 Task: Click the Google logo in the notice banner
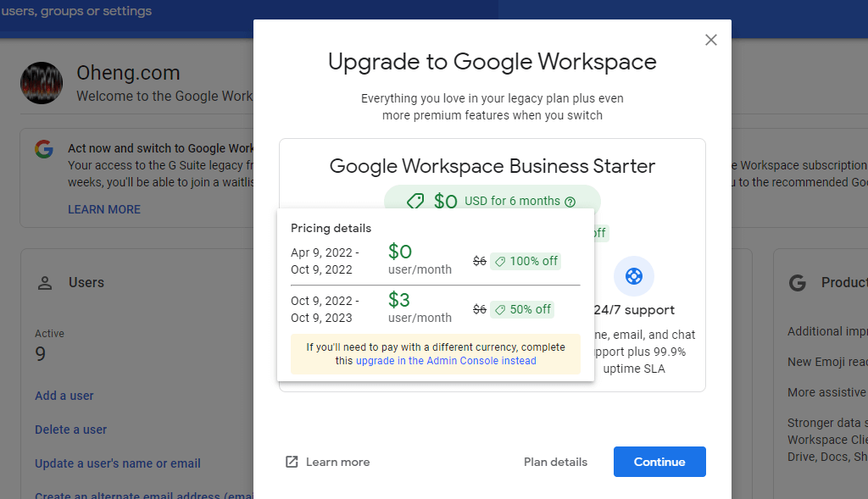pyautogui.click(x=44, y=149)
